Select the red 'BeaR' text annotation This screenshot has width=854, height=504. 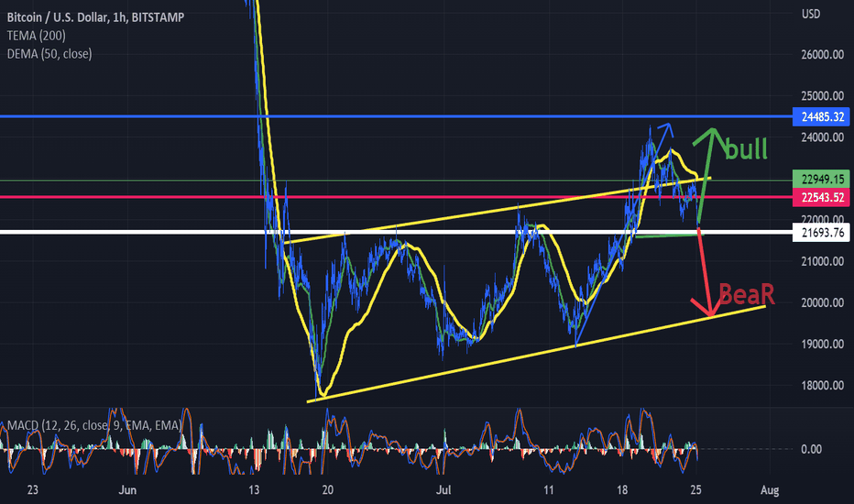(x=747, y=294)
